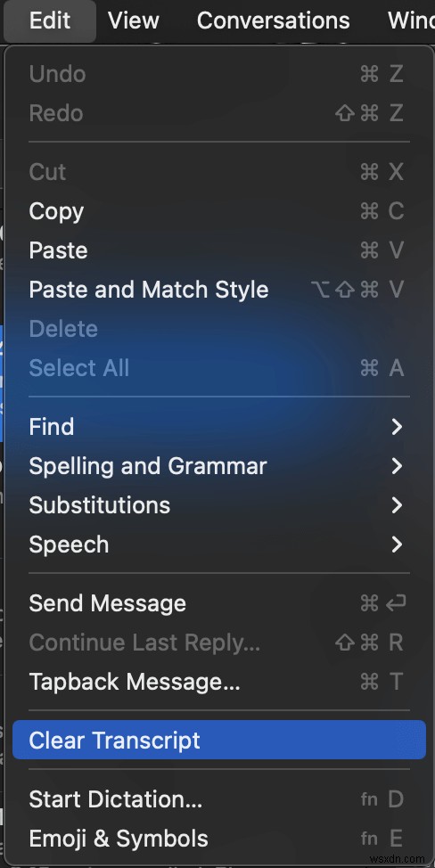Choose Tapback Message… option
This screenshot has width=435, height=868.
coord(219,682)
